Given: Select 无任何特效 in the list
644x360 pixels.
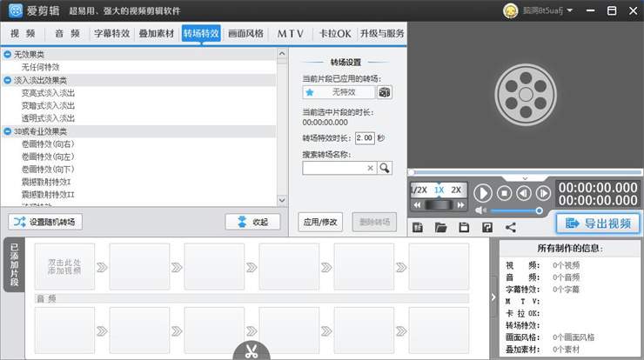Looking at the screenshot, I should [40, 67].
